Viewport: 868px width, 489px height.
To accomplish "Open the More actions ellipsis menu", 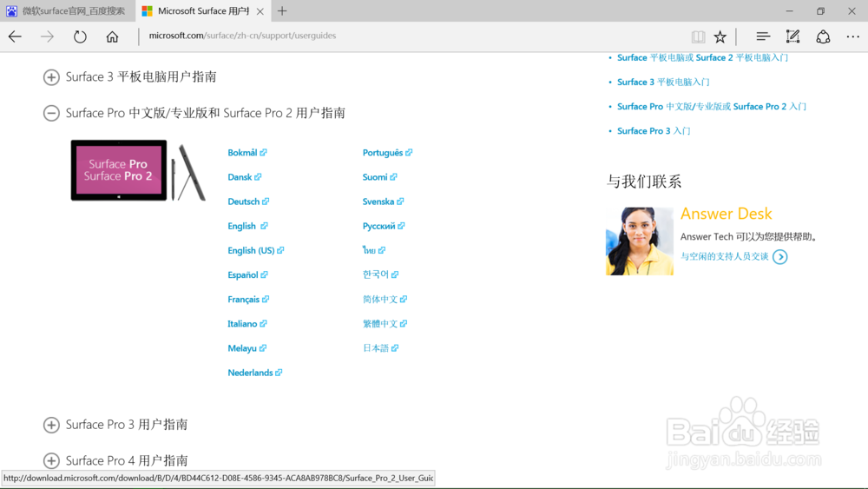I will point(853,36).
